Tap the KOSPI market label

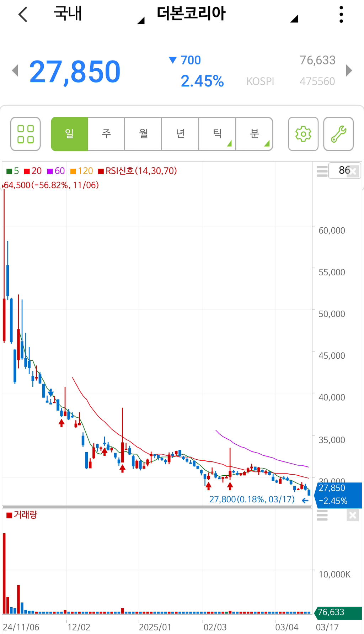[x=260, y=81]
